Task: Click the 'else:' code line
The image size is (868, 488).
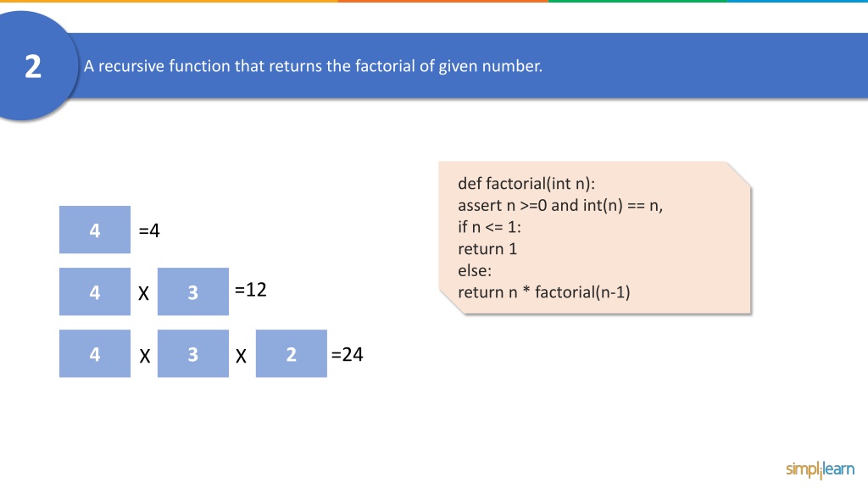Action: [x=475, y=270]
